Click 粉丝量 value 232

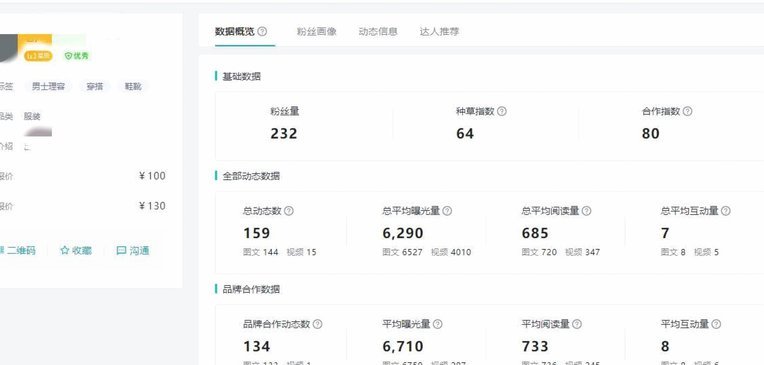(284, 134)
